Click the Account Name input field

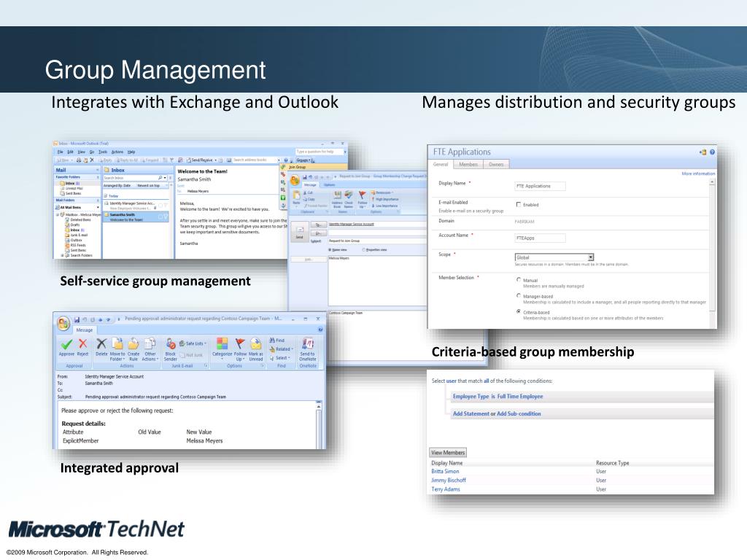pyautogui.click(x=541, y=238)
